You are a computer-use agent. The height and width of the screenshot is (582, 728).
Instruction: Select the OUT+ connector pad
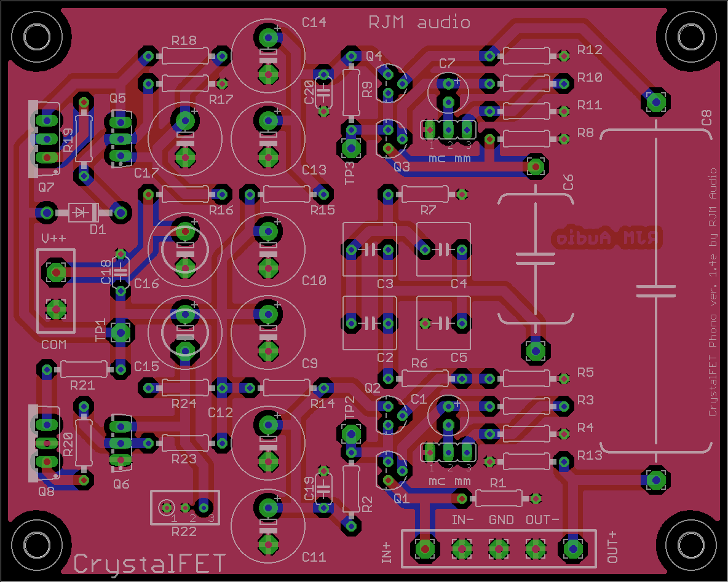click(573, 549)
